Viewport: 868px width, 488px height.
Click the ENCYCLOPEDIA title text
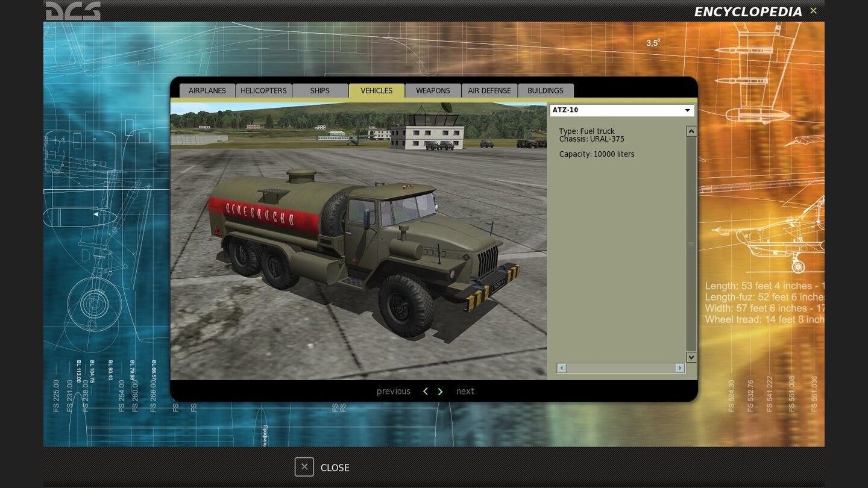(x=748, y=12)
